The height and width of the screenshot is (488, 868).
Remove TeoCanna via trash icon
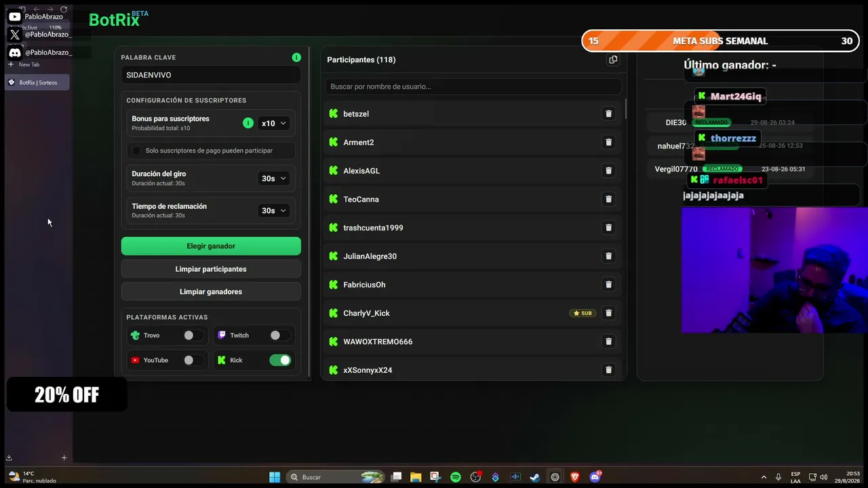pos(608,199)
